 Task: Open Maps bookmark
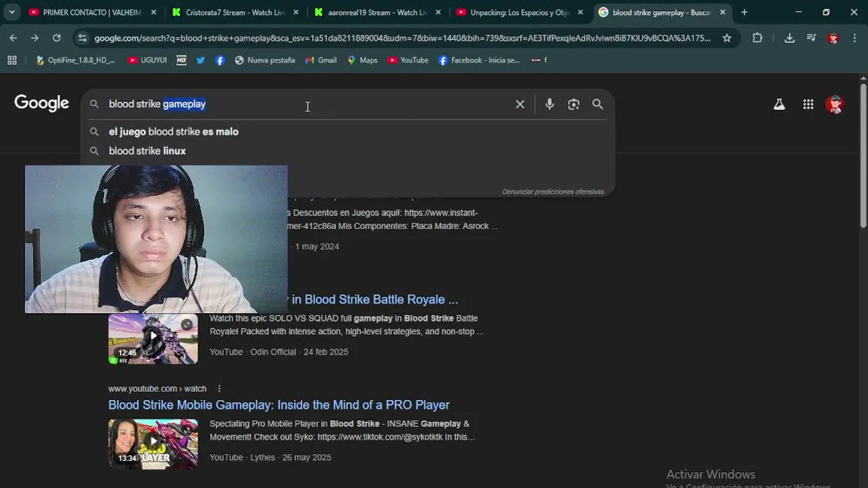(362, 60)
